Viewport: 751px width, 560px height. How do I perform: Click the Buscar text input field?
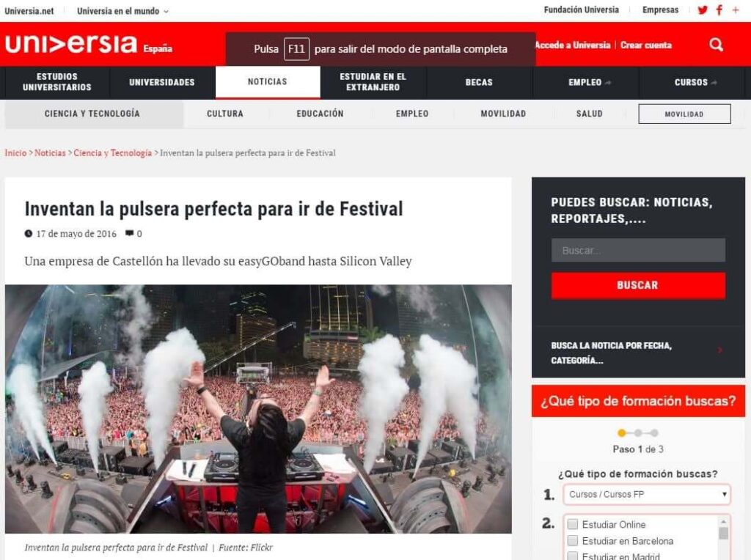point(638,251)
